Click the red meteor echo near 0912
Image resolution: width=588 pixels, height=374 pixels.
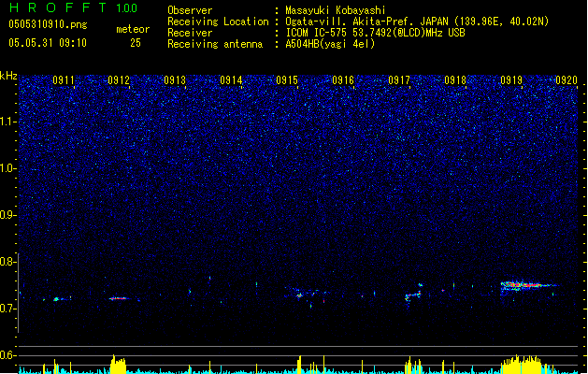(120, 298)
